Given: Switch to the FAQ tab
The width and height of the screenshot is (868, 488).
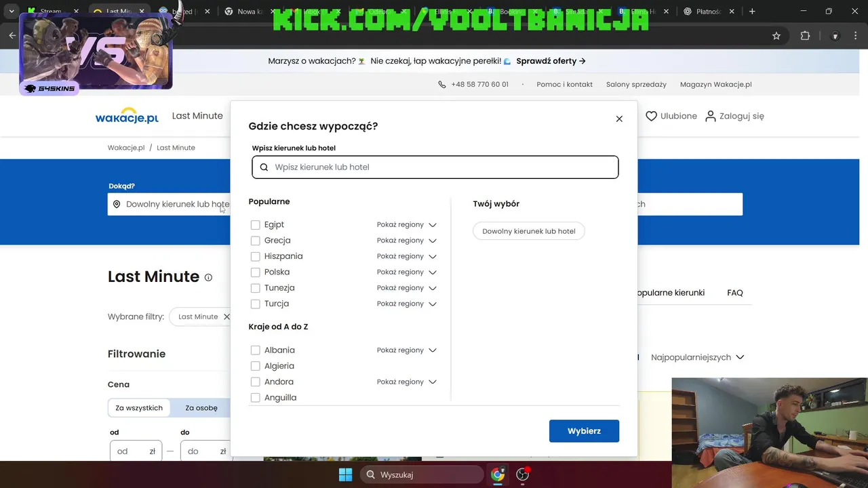Looking at the screenshot, I should (x=735, y=293).
